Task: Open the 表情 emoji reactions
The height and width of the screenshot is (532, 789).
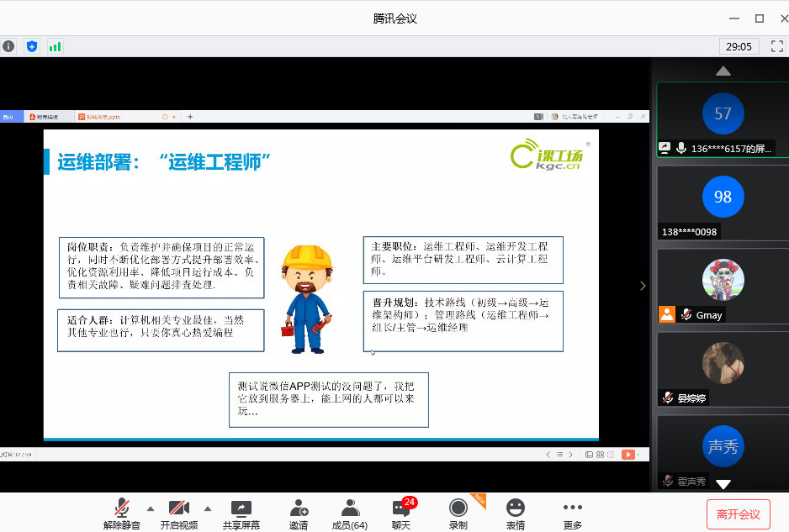Action: [x=515, y=514]
